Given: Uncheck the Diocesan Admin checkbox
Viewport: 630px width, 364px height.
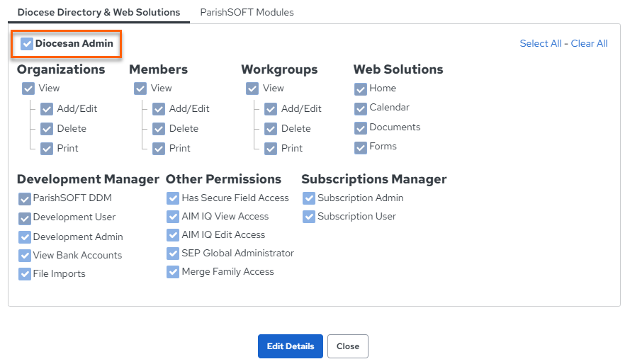Looking at the screenshot, I should click(27, 44).
